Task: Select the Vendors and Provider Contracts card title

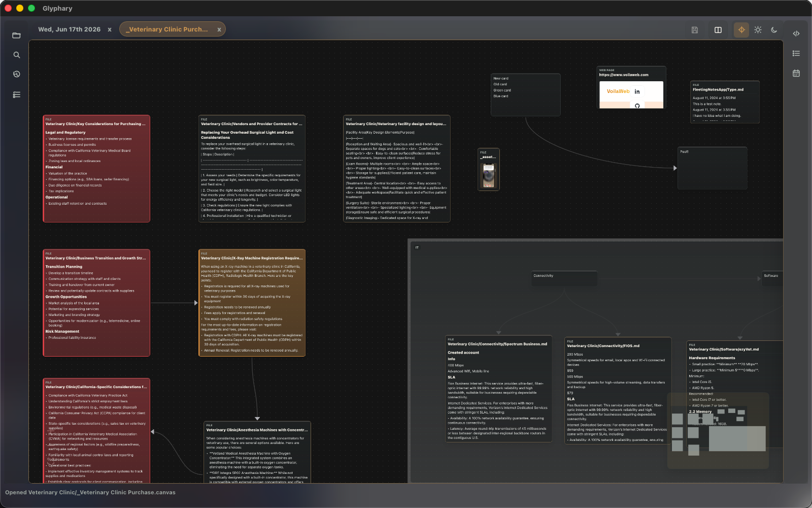Action: pyautogui.click(x=251, y=124)
